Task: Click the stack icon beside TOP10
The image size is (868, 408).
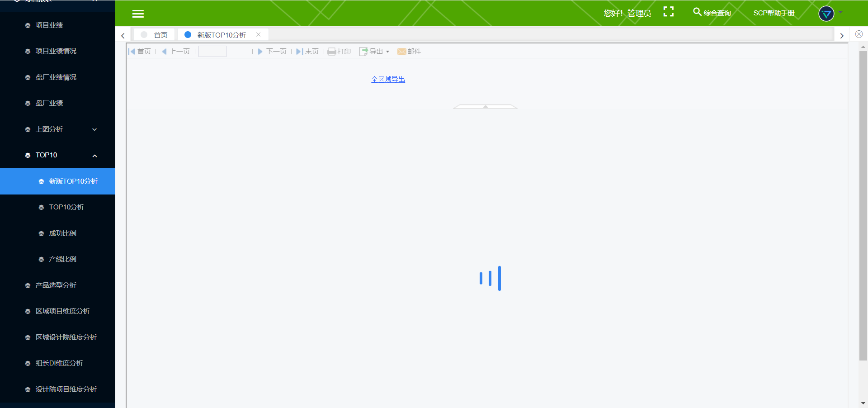Action: click(28, 156)
